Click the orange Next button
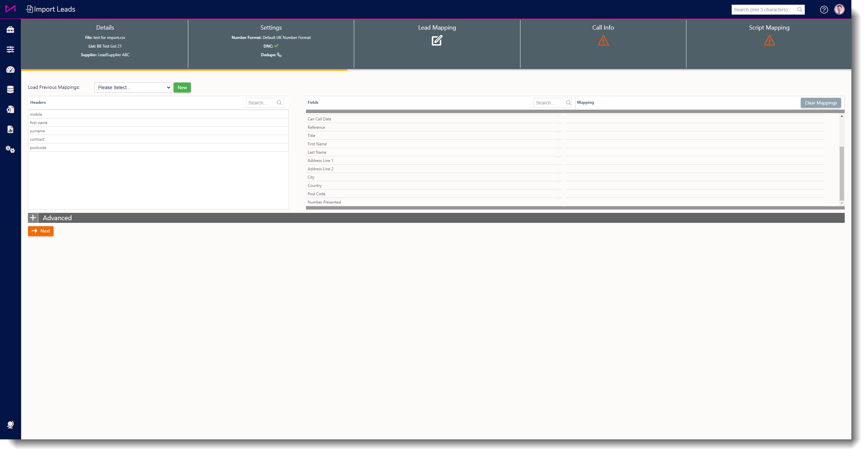868x456 pixels. 41,231
